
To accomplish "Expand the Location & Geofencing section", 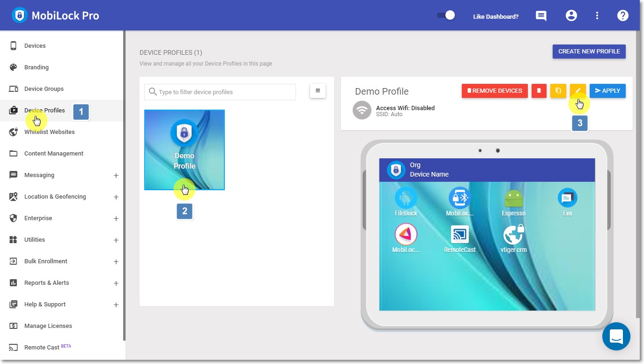I will point(116,197).
